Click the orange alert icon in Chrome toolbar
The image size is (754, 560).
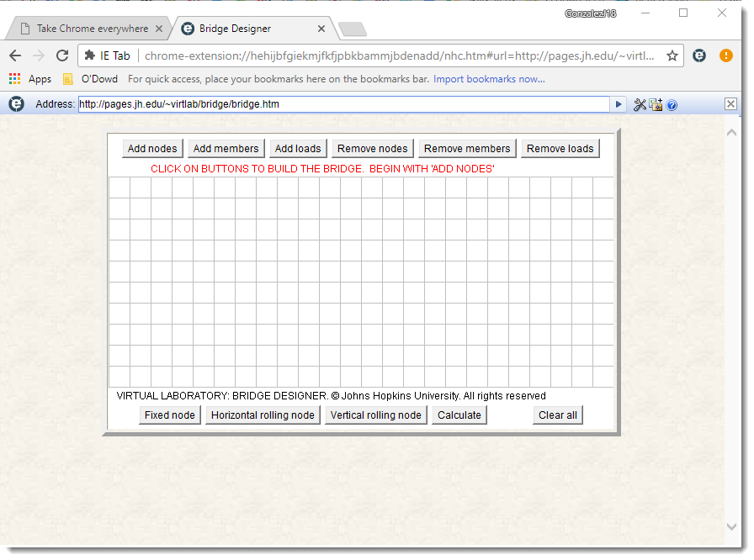[725, 55]
